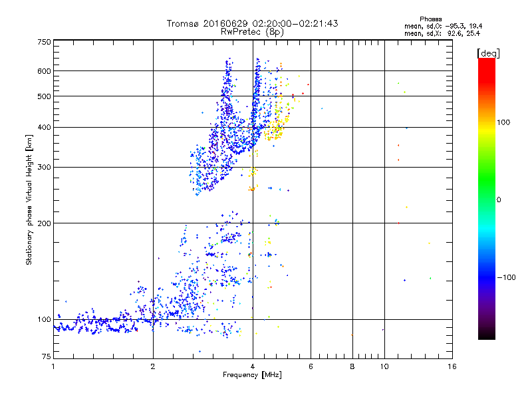Click the plot title 'Tromsø 20160629 02:20:00-02:21:43'
The image size is (532, 399).
(252, 23)
